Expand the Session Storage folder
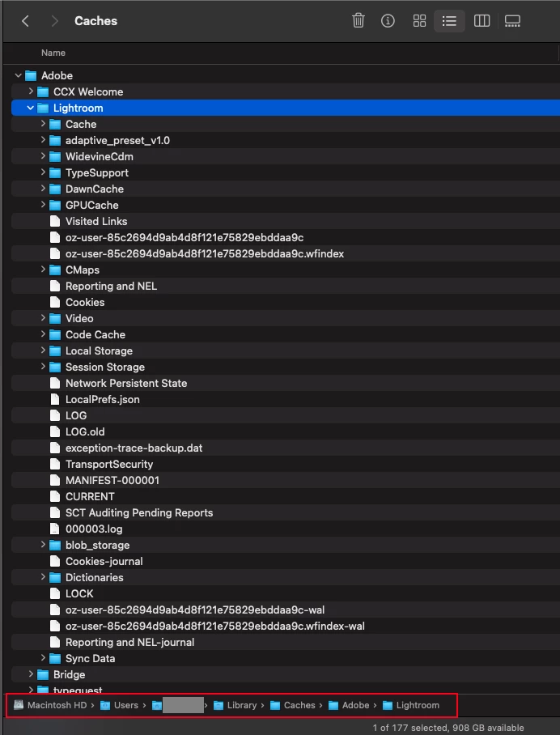The height and width of the screenshot is (735, 560). (43, 366)
